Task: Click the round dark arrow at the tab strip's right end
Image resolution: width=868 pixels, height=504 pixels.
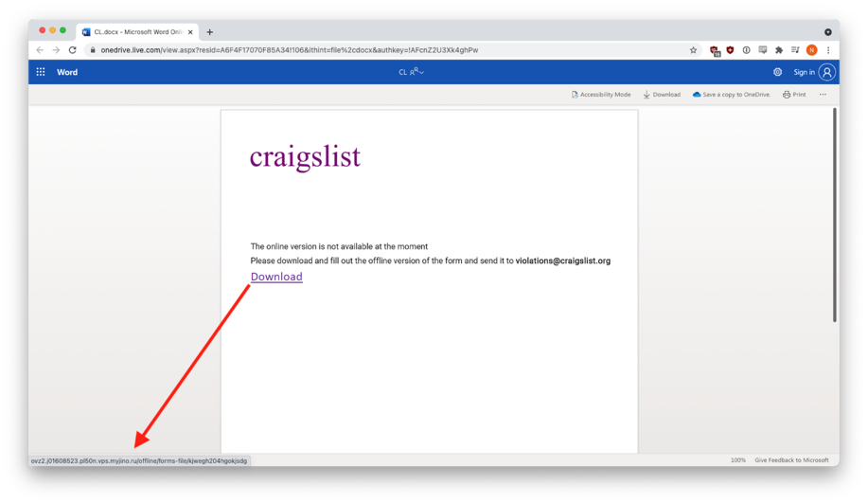Action: (x=827, y=32)
